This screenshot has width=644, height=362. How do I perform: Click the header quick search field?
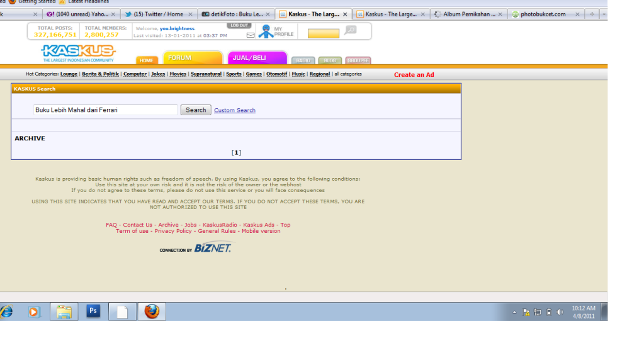point(324,33)
